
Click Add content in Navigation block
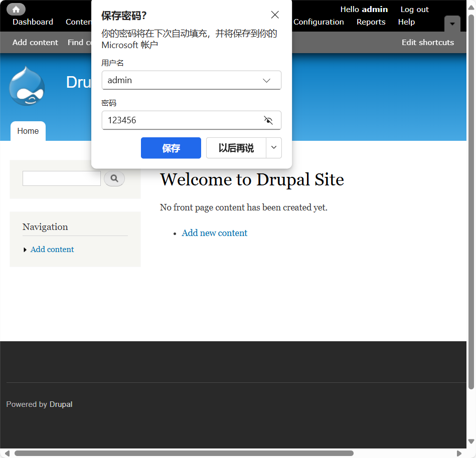pyautogui.click(x=52, y=250)
